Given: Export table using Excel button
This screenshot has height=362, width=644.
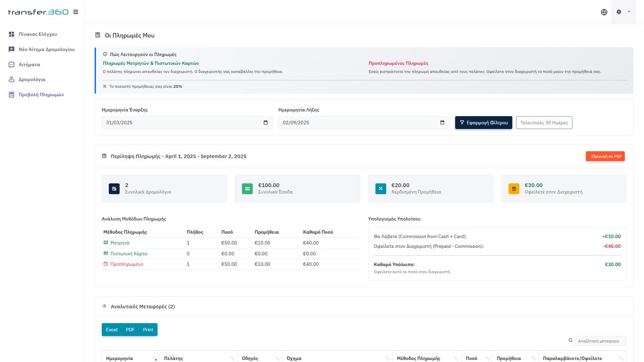Looking at the screenshot, I should [111, 329].
